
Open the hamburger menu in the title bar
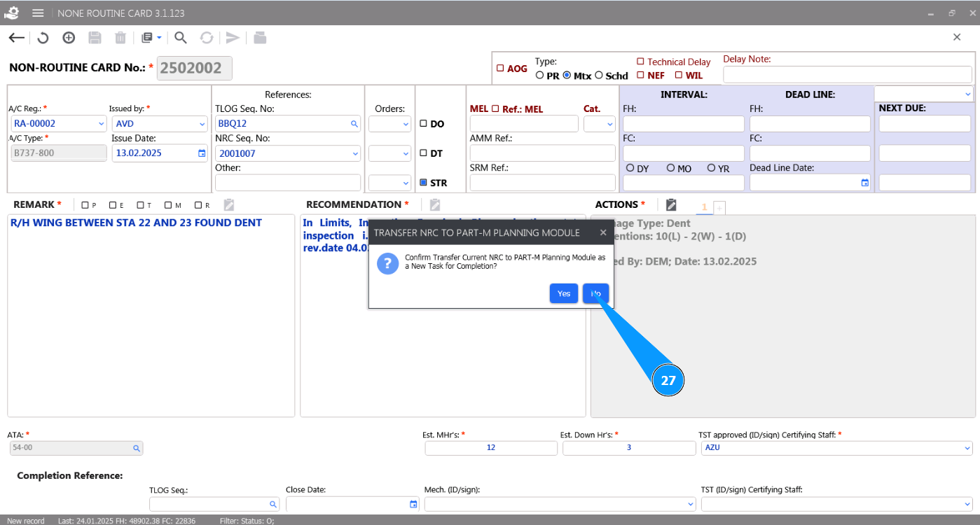pyautogui.click(x=38, y=13)
